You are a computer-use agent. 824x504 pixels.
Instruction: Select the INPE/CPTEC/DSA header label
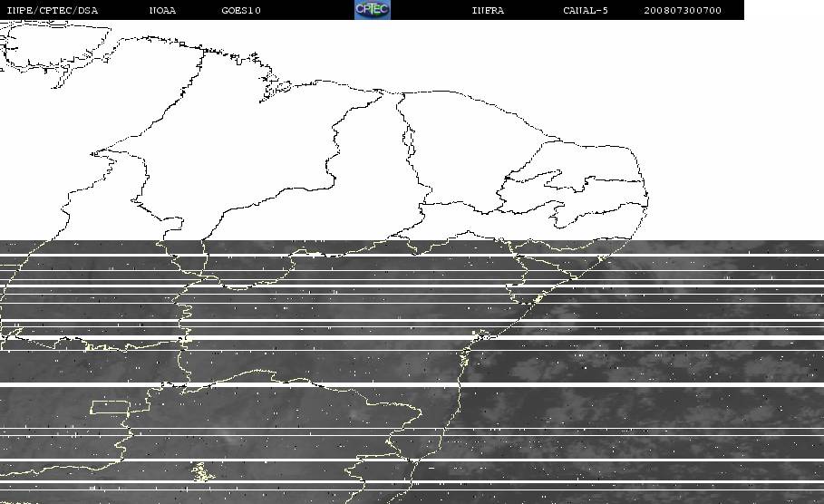(52, 10)
